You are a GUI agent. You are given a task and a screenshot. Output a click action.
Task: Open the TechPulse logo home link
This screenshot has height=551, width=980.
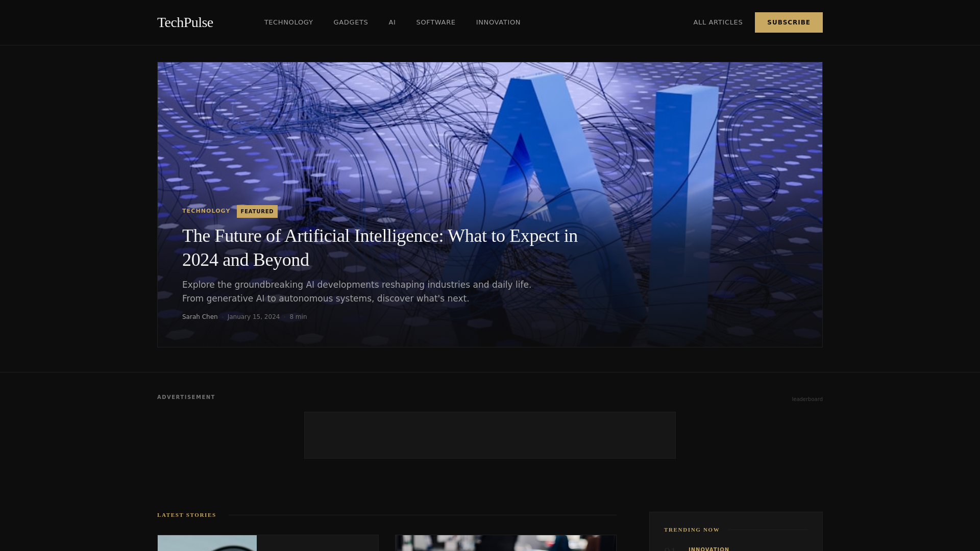(185, 22)
